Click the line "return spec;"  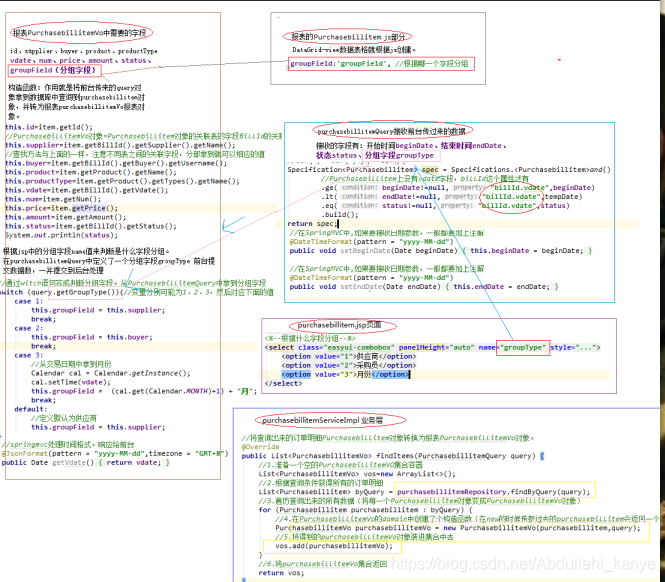click(313, 224)
